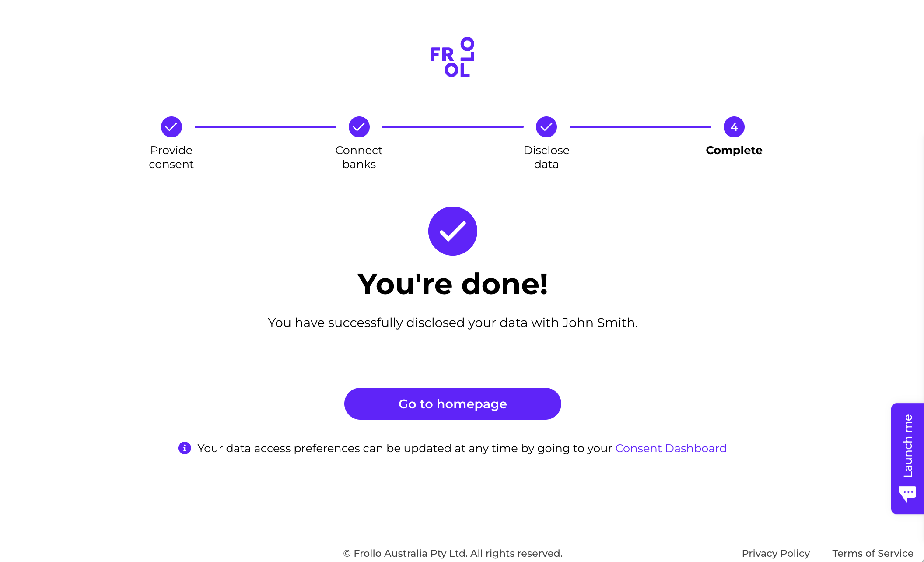The image size is (924, 562).
Task: Open the Consent Dashboard link
Action: pyautogui.click(x=671, y=448)
